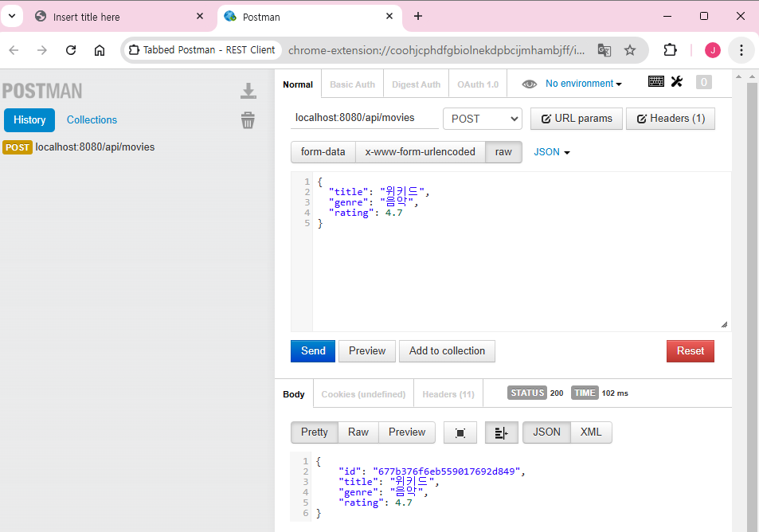Switch to 'Insert title here' browser tab
This screenshot has height=532, width=759.
click(x=120, y=17)
